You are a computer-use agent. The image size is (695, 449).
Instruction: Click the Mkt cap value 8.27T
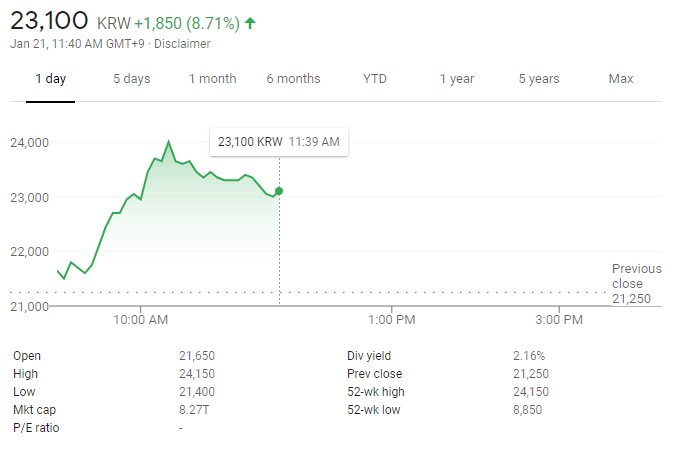[193, 410]
